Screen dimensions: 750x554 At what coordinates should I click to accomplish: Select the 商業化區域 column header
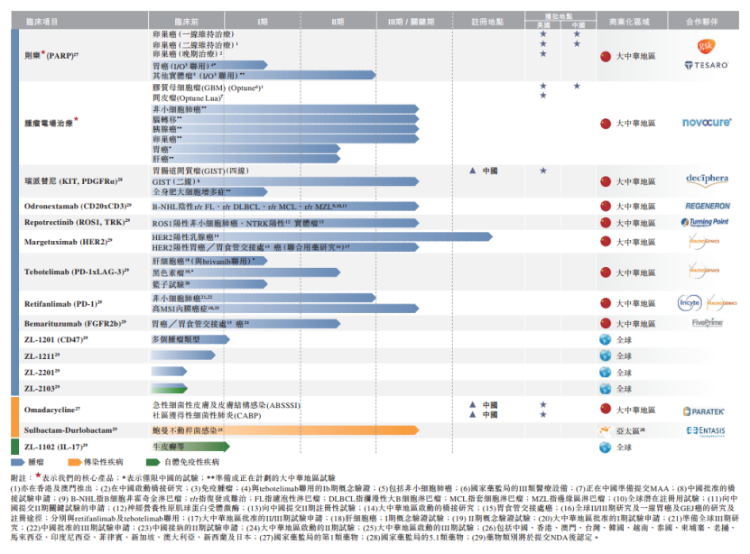[629, 22]
